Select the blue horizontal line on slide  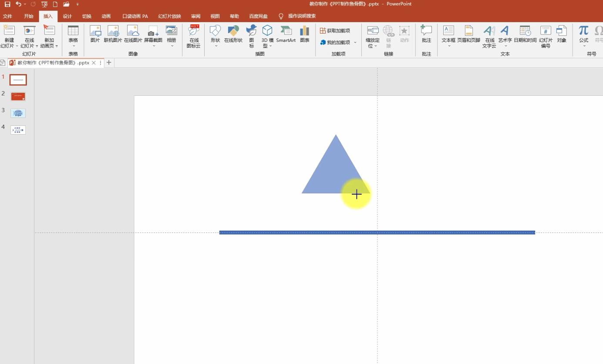(377, 233)
